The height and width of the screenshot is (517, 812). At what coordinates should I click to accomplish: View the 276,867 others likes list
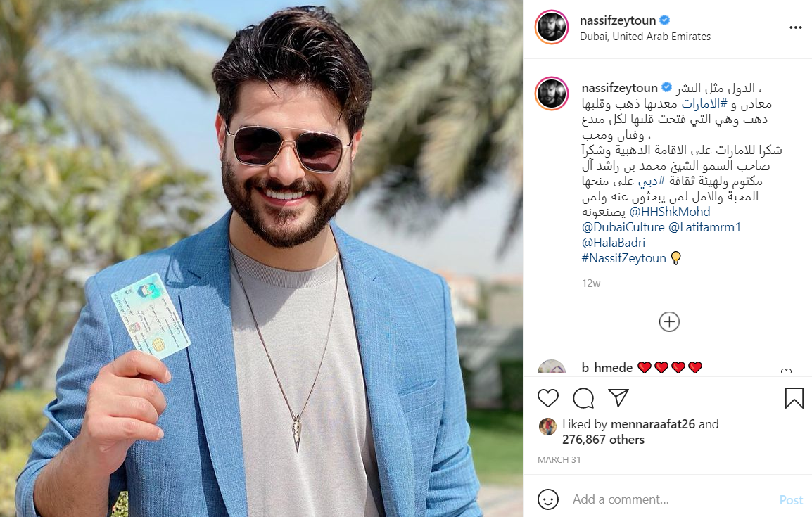603,440
